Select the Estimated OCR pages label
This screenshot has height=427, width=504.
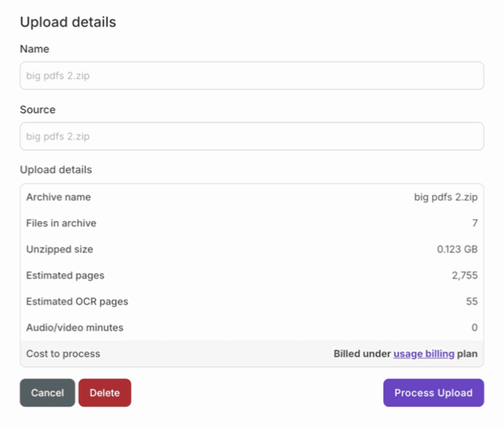77,301
